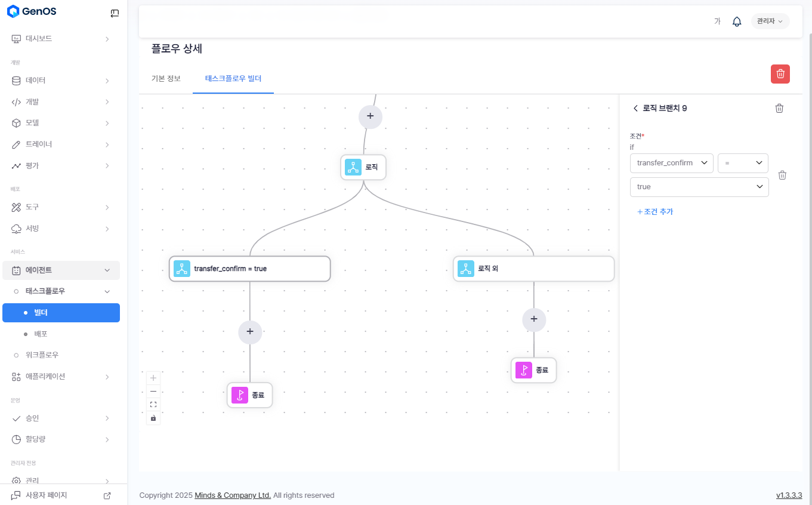Delete logic branch 9 via panel trash icon
Viewport: 812px width, 505px height.
[x=779, y=108]
